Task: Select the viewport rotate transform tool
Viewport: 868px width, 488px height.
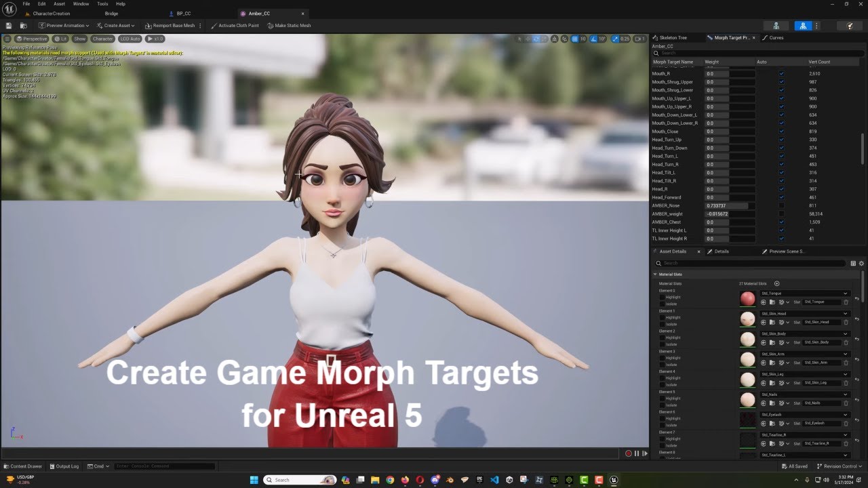Action: pos(536,39)
